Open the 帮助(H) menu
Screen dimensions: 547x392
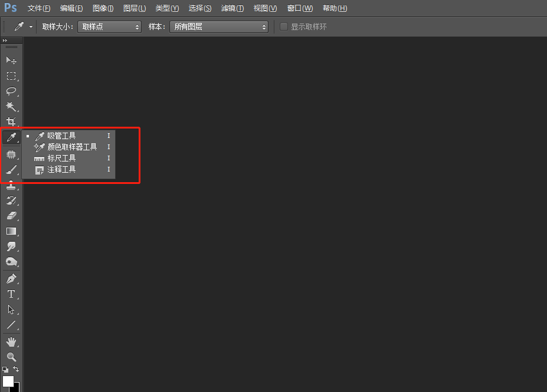click(x=335, y=8)
